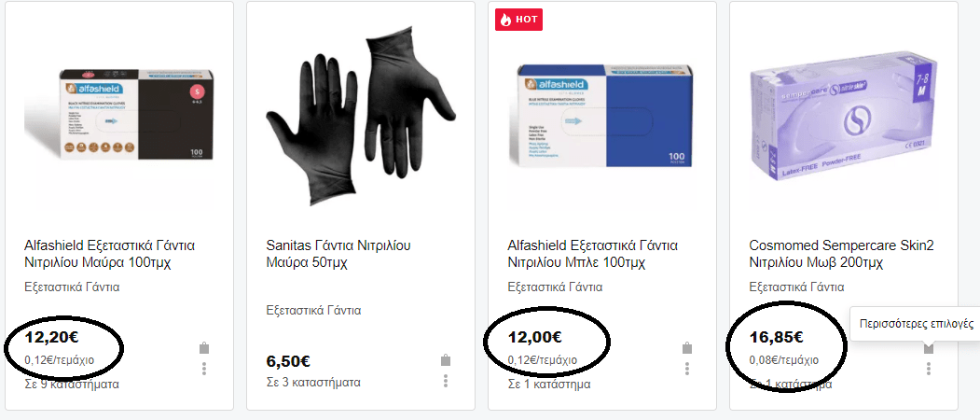980x420 pixels.
Task: Click Εξεταστικά Γάντια category under Sanitas product
Action: (313, 310)
